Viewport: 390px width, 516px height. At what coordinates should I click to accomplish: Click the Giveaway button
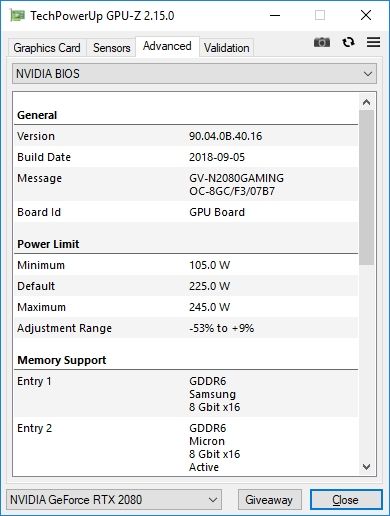[269, 499]
